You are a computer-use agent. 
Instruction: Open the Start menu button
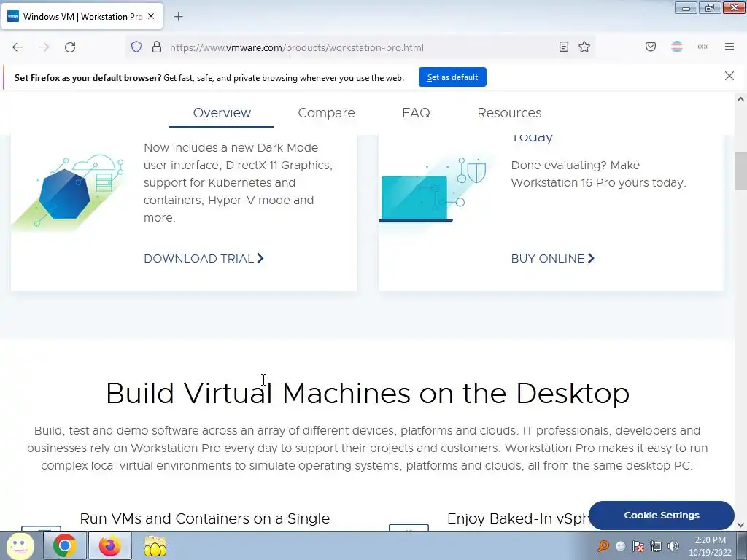[20, 545]
